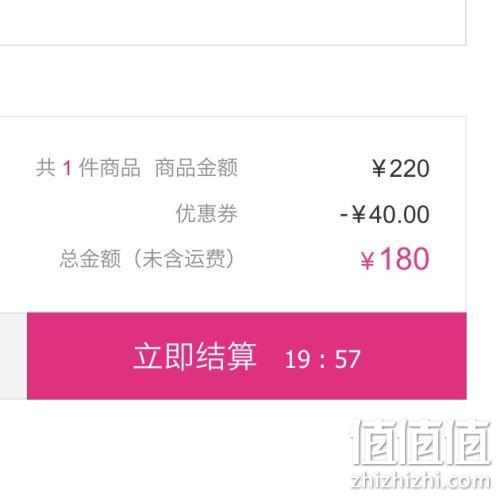This screenshot has width=500, height=498.
Task: Click the ¥ symbol before 220
Action: [x=379, y=169]
